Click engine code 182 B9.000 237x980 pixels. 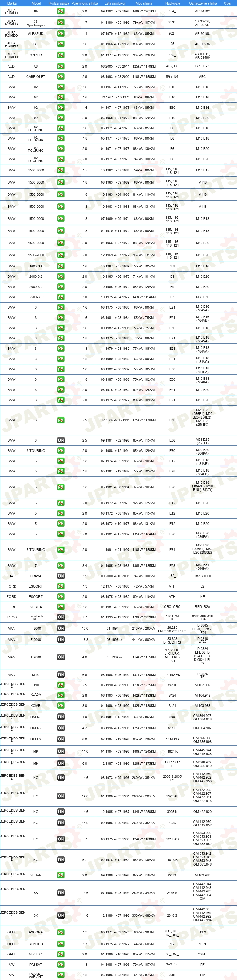[202, 576]
